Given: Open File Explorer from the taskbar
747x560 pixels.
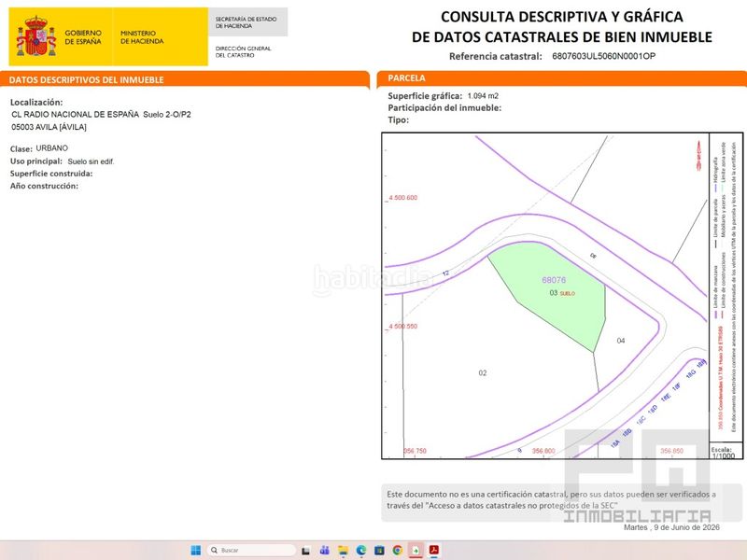Looking at the screenshot, I should tap(343, 551).
